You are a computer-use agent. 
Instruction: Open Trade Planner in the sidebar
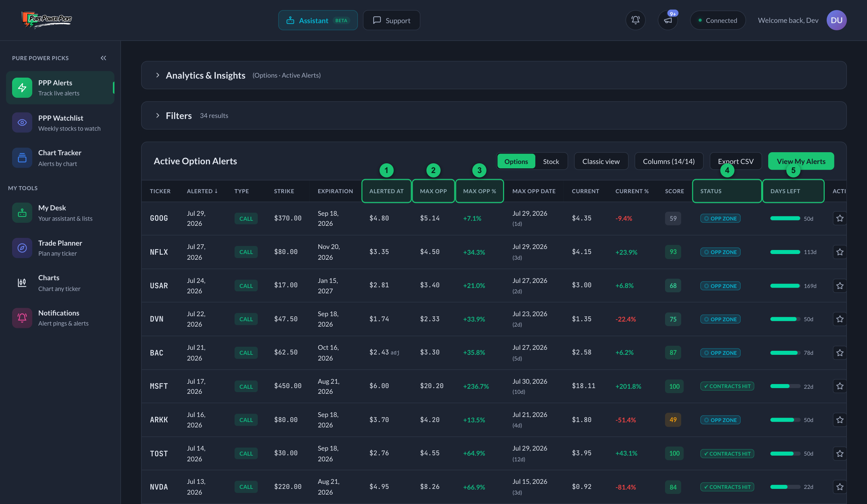60,248
